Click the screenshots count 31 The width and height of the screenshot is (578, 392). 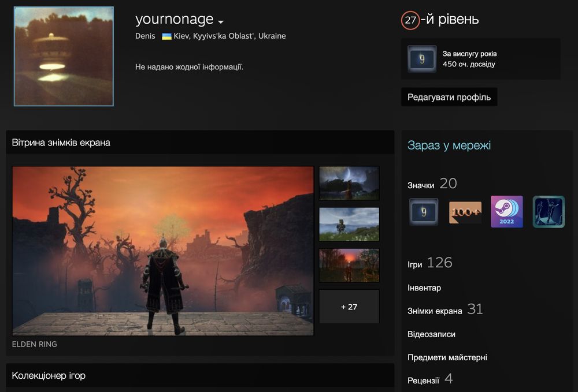click(475, 309)
